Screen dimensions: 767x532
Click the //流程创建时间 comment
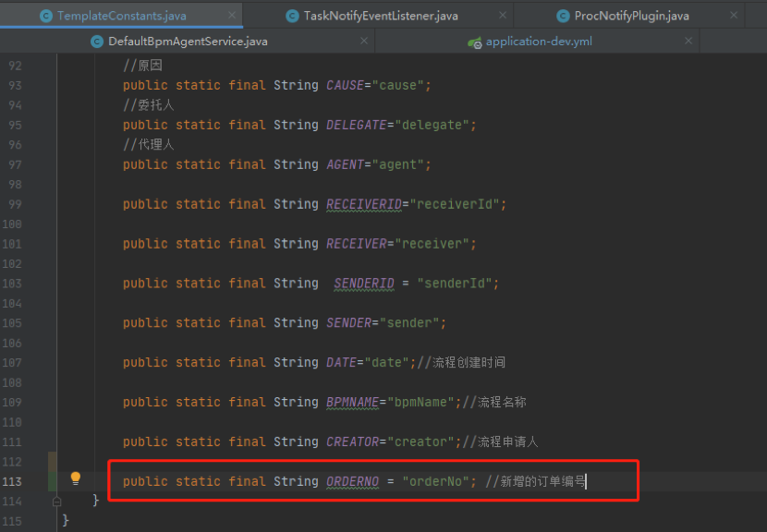[x=461, y=362]
